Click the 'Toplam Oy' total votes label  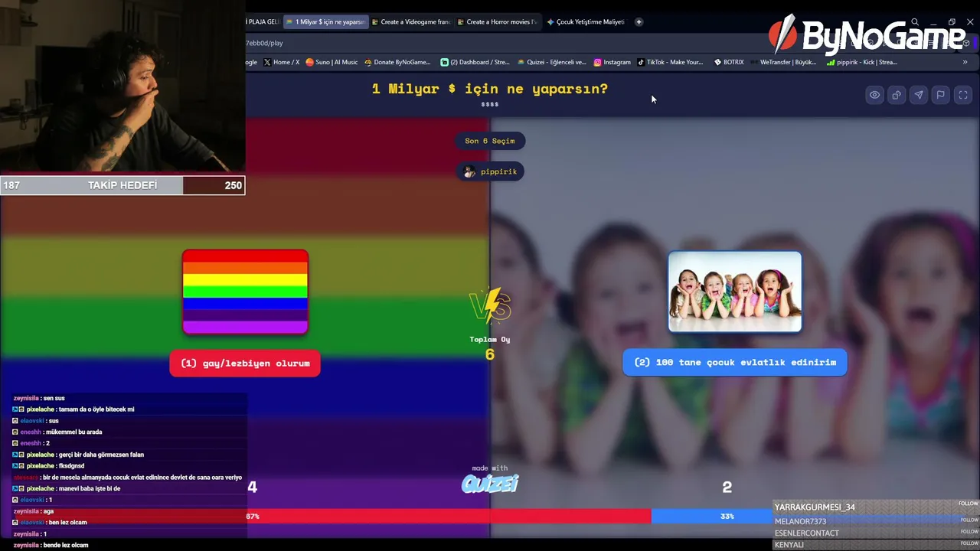coord(490,339)
